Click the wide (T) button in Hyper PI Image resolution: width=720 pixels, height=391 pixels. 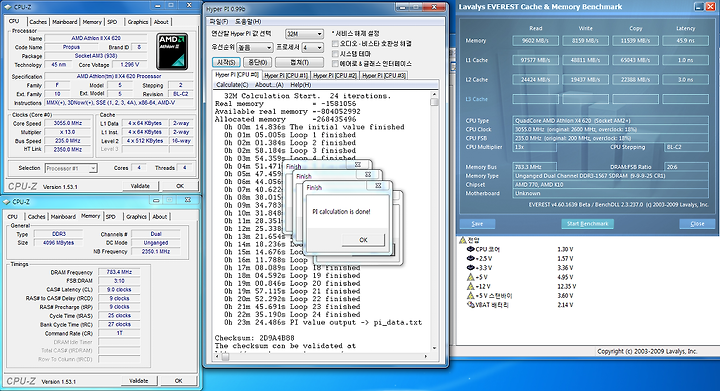[x=299, y=62]
